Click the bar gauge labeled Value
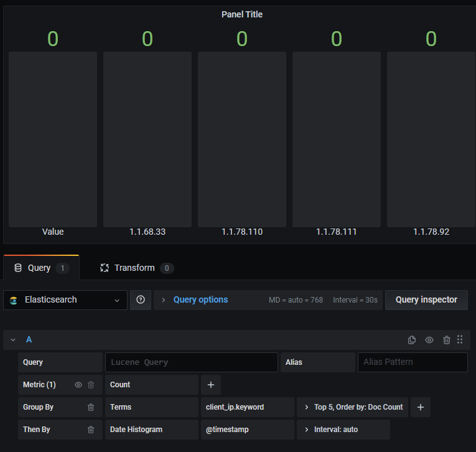Viewport: 476px width, 452px height. [53, 139]
